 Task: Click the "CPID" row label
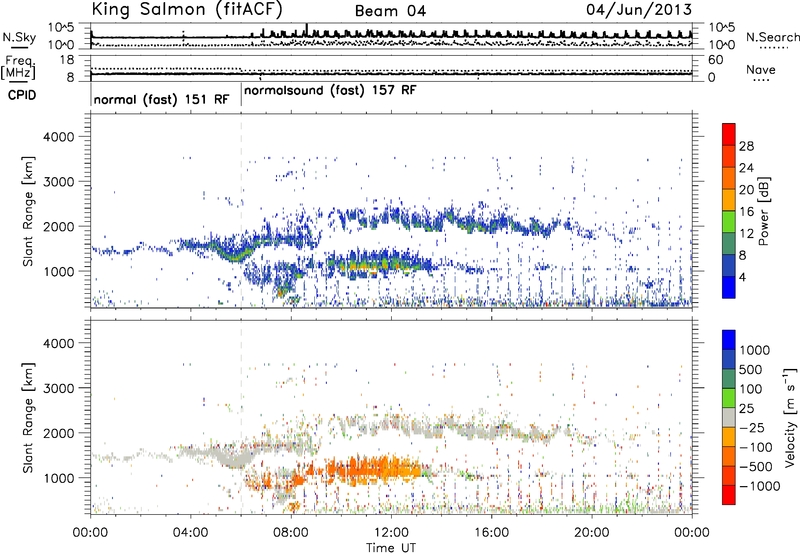click(x=22, y=95)
